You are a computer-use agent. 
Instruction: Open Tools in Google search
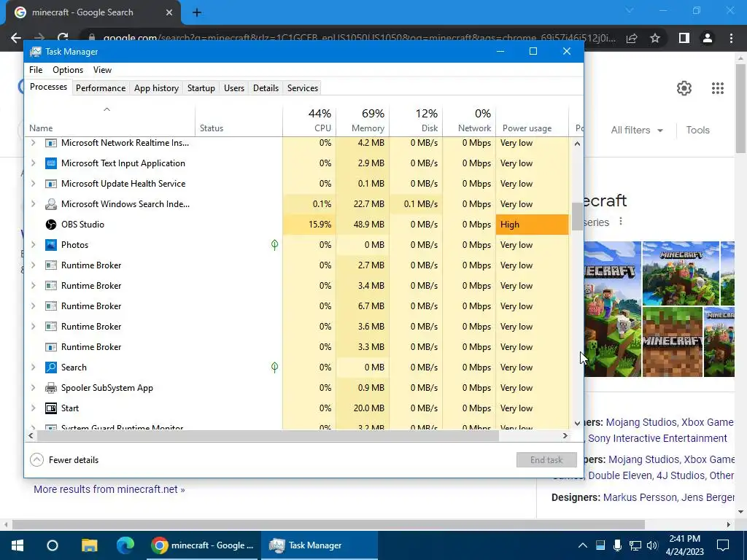click(x=697, y=130)
